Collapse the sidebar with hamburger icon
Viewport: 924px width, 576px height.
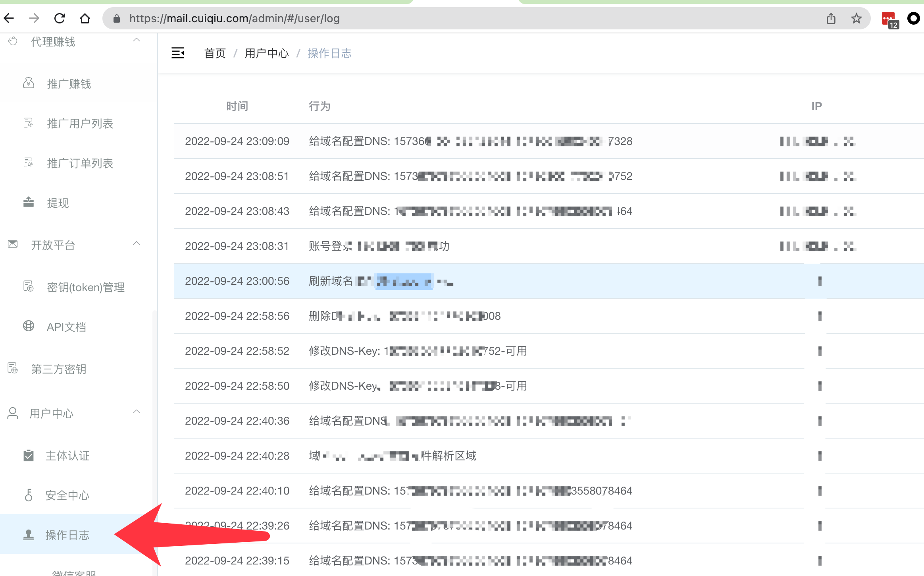177,53
